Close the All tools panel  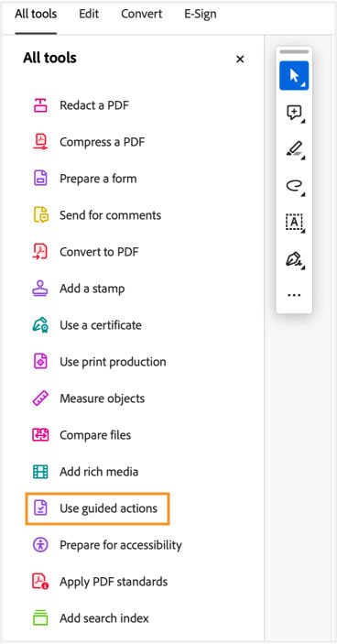click(240, 60)
